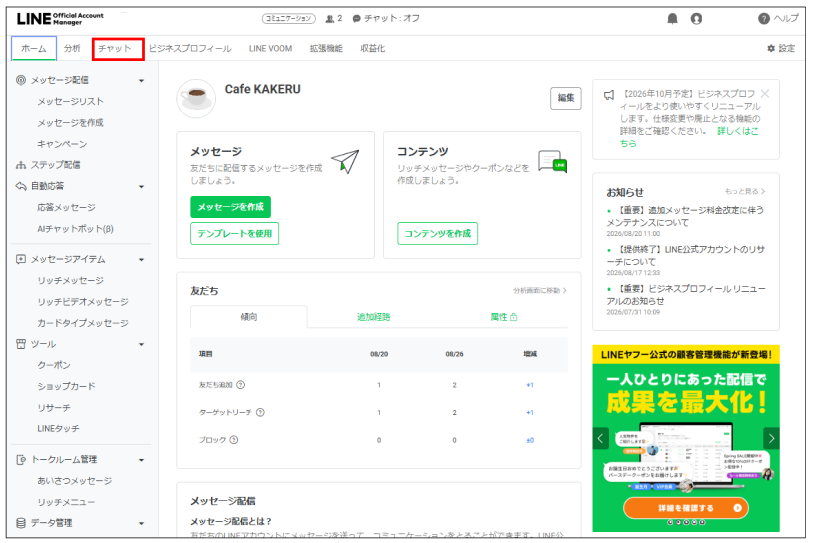Click the コンテンツを作成 button

[438, 233]
